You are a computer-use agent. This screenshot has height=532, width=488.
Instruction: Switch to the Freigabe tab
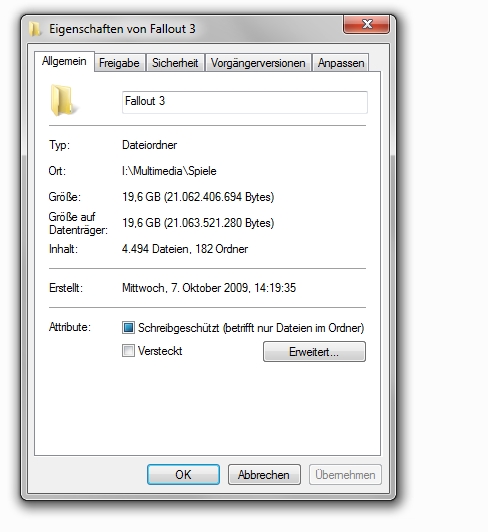pyautogui.click(x=119, y=63)
